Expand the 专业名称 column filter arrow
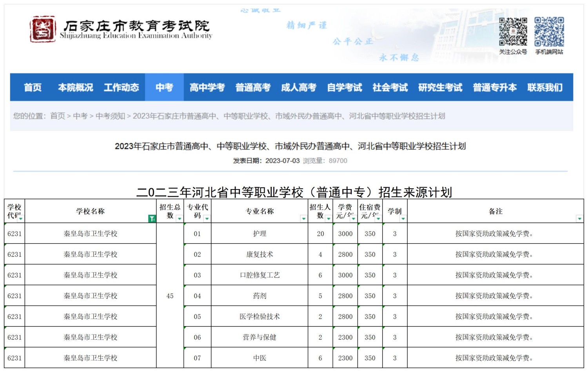588x372 pixels. 303,219
